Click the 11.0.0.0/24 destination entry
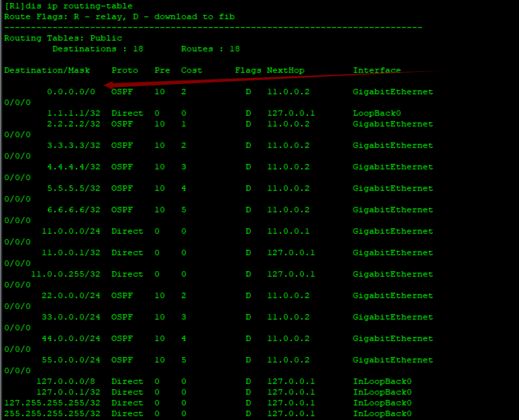Screen dimensions: 519x420 71,232
